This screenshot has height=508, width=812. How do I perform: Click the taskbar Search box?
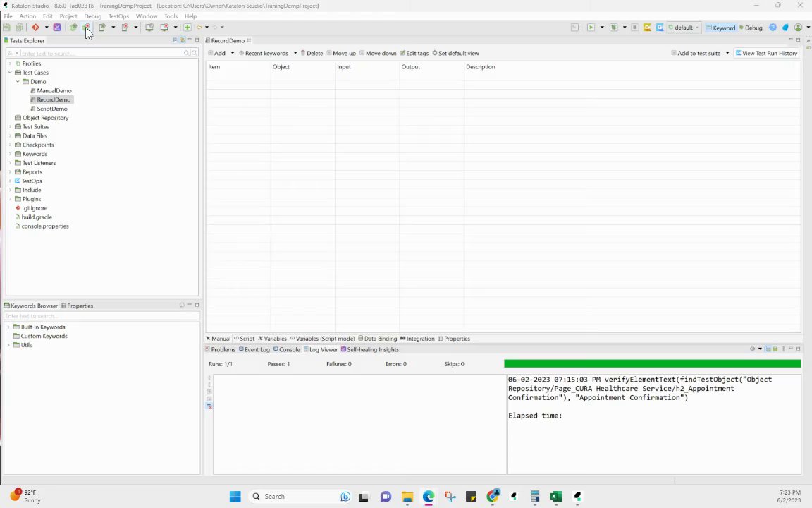point(300,496)
